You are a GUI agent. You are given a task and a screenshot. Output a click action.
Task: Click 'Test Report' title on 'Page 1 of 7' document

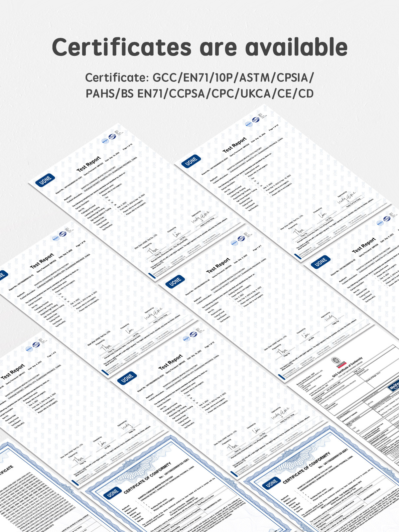click(x=218, y=265)
